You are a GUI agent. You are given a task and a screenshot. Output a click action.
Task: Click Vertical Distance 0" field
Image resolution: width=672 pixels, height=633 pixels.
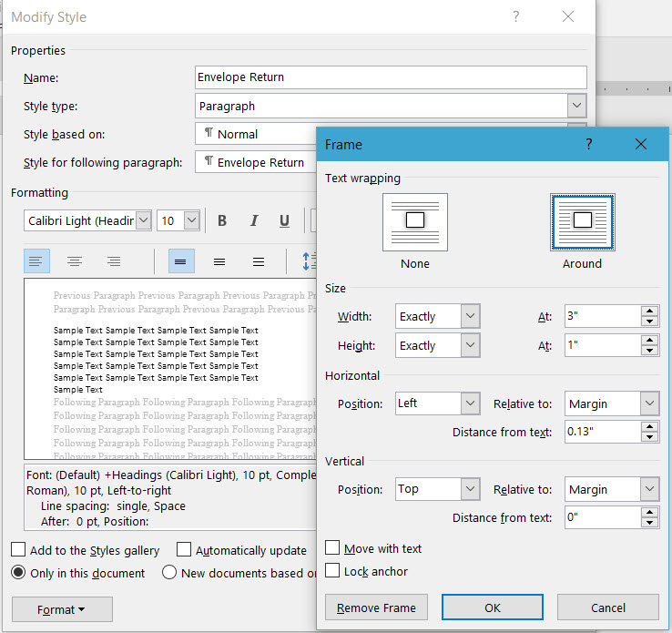[x=603, y=517]
